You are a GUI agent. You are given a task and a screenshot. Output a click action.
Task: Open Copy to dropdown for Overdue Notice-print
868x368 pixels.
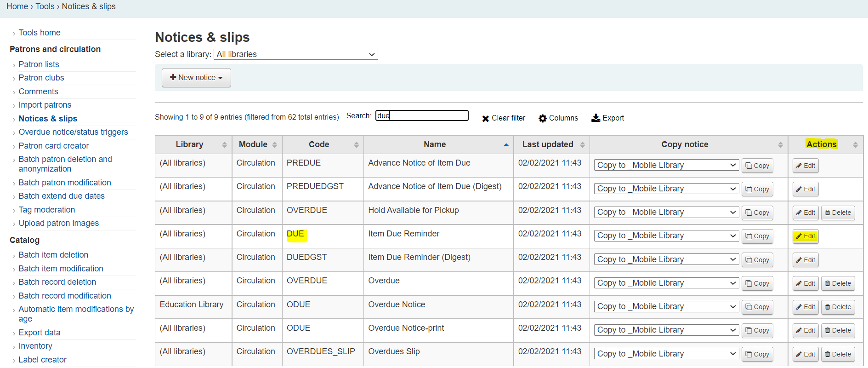pos(666,330)
